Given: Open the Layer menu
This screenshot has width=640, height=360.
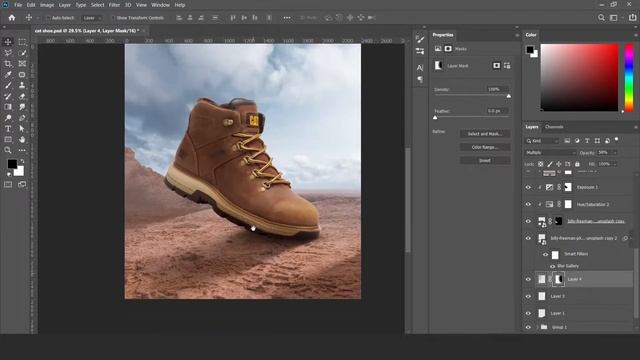Looking at the screenshot, I should (x=64, y=5).
